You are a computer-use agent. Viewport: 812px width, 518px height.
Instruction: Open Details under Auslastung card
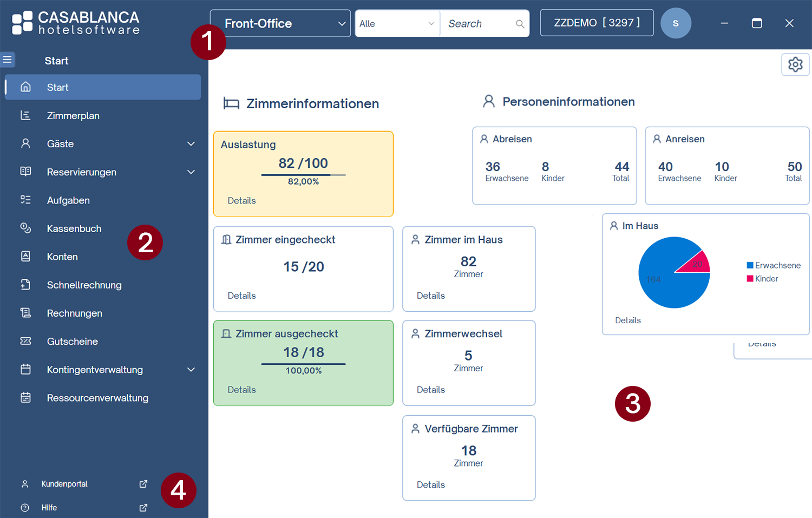[241, 201]
